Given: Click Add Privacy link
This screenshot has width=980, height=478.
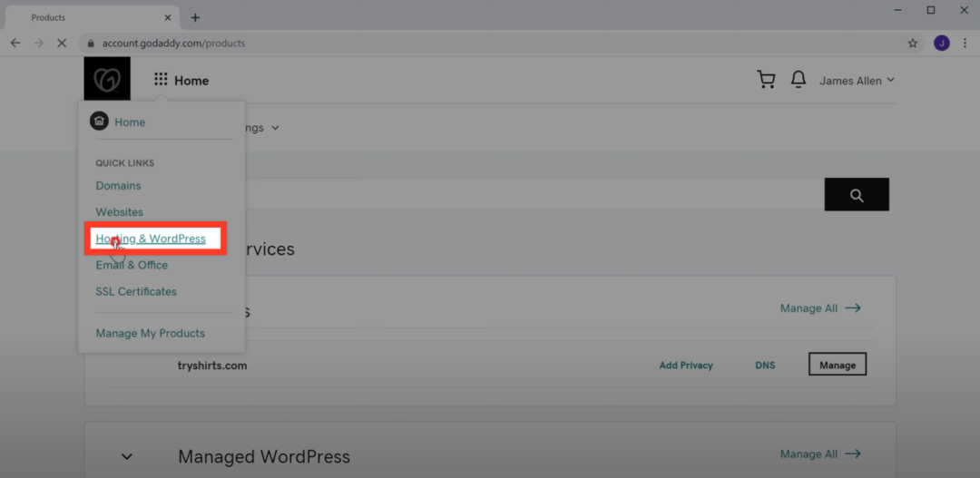Looking at the screenshot, I should pyautogui.click(x=685, y=366).
